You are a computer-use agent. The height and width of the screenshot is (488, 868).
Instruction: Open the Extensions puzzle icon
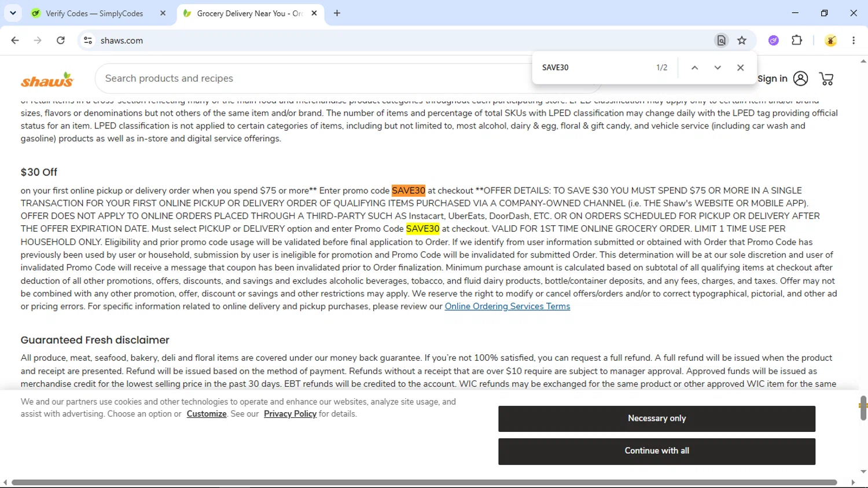pos(797,41)
